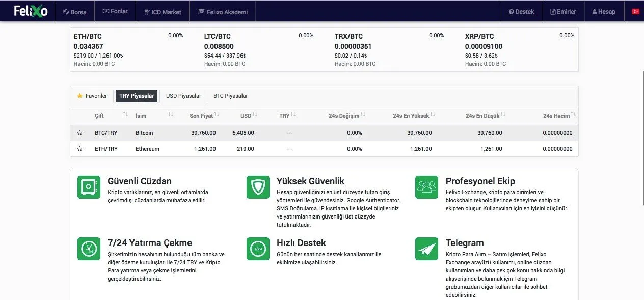Click the Profesyonel Ekip people icon
Screen dimensions: 644x300
(x=426, y=187)
